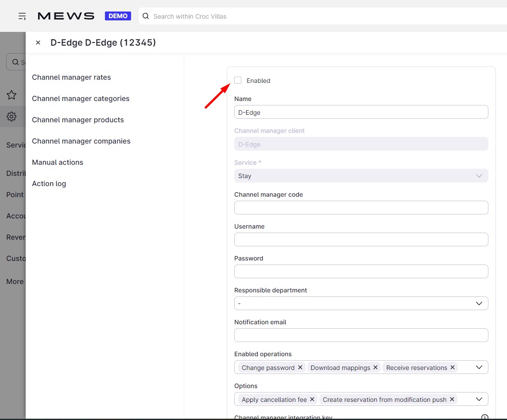Close the D-Edge panel with X
This screenshot has width=507, height=420.
38,43
